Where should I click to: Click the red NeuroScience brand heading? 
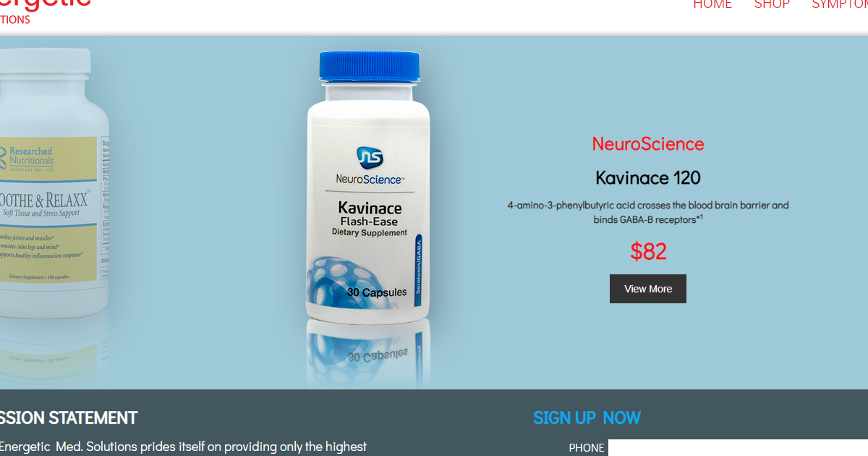click(x=648, y=144)
